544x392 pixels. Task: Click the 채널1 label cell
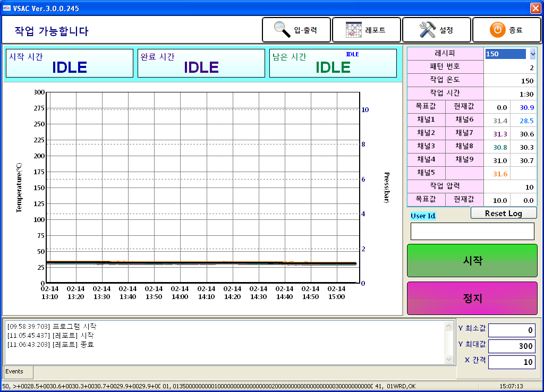[x=426, y=121]
